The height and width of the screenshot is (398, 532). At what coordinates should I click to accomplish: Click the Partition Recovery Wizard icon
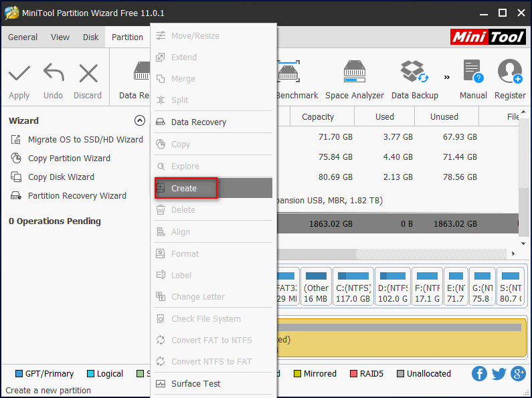(16, 195)
